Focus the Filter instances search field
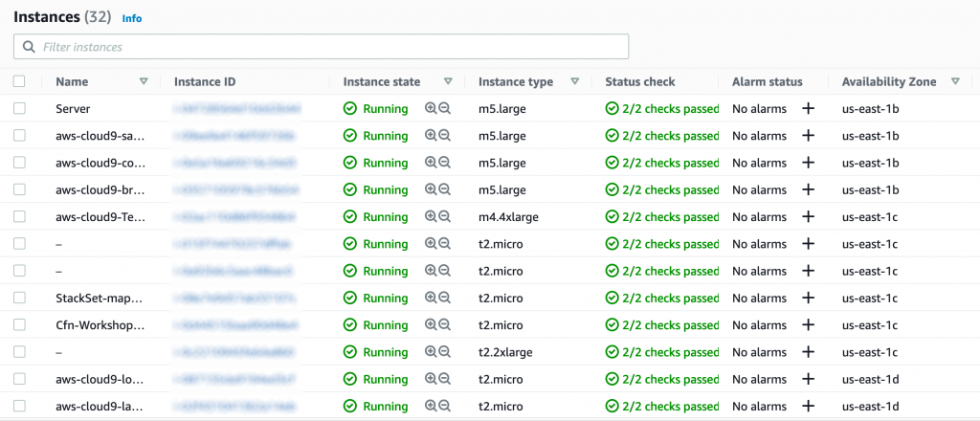 coord(322,47)
